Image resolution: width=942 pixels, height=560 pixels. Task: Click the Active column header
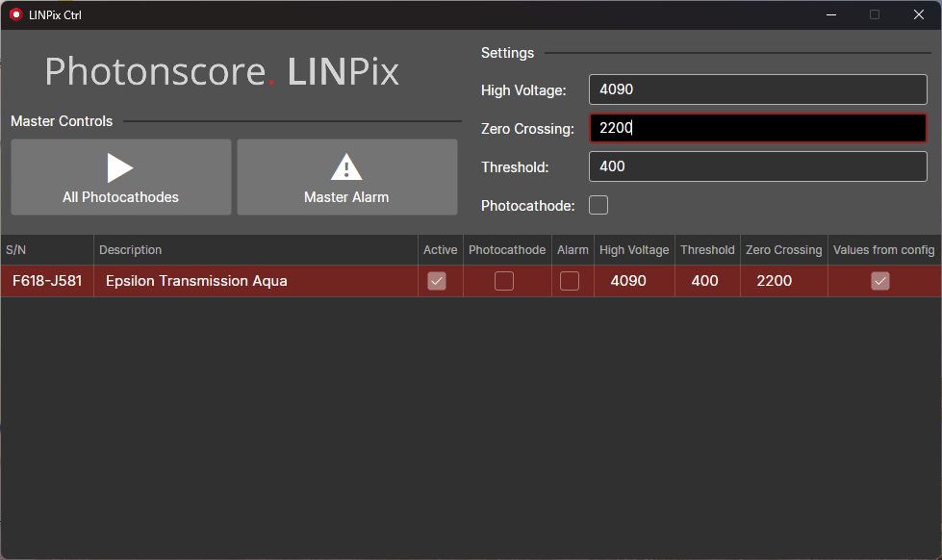(441, 250)
